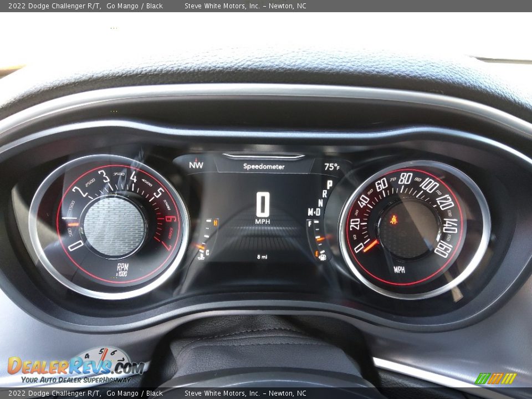Click the NW compass heading indicator

(196, 165)
